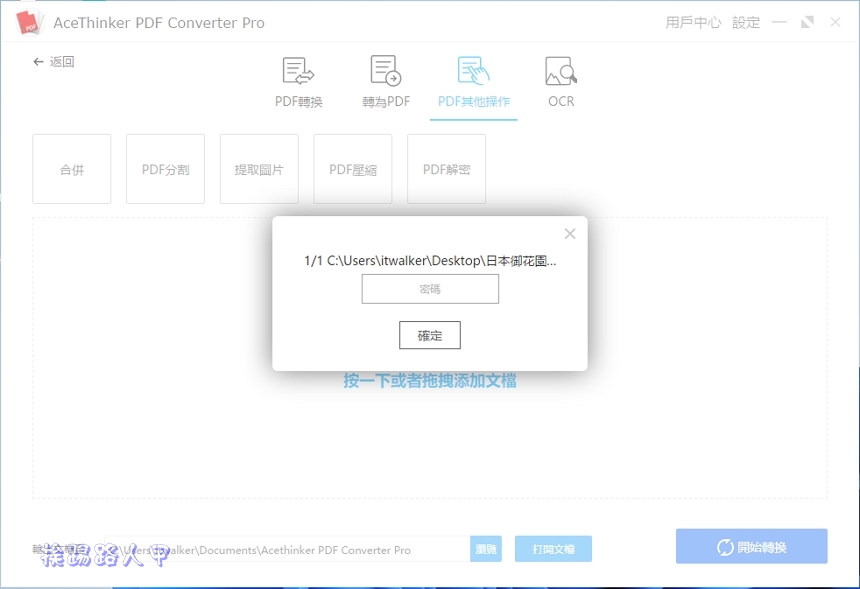Image resolution: width=860 pixels, height=589 pixels.
Task: Click the AceThinker PDF app logo icon
Action: pos(29,22)
